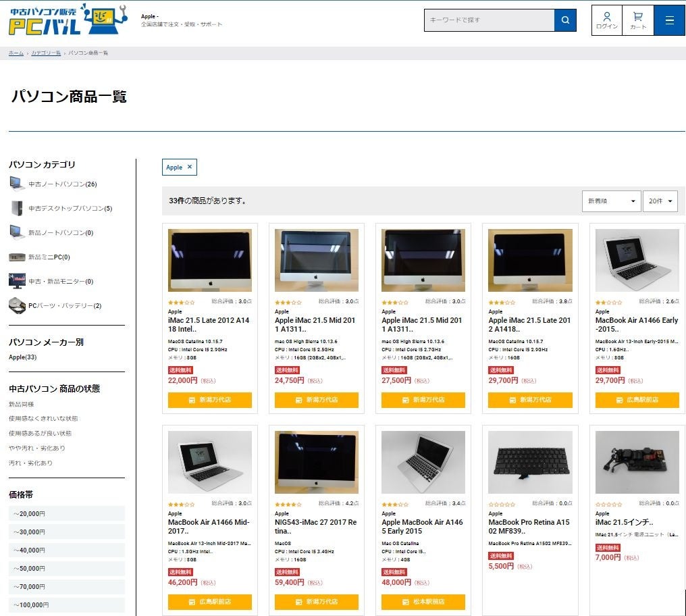
Task: Open NIG543-iMac 27 2017 Retina thumbnail
Action: (x=316, y=462)
